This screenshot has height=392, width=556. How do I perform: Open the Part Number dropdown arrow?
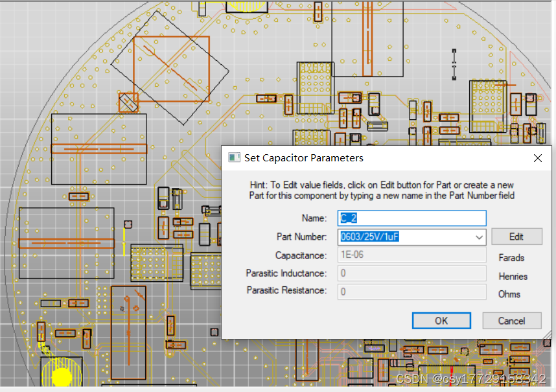[x=479, y=237]
